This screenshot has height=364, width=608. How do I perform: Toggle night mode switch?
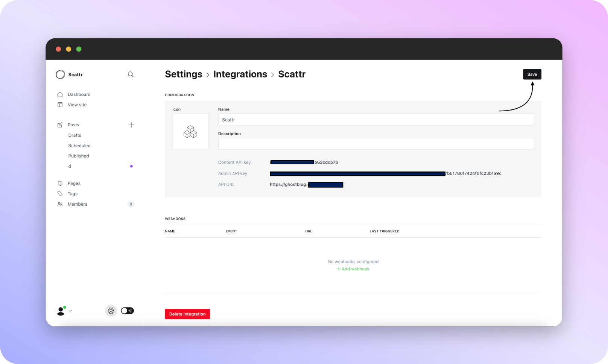coord(127,311)
